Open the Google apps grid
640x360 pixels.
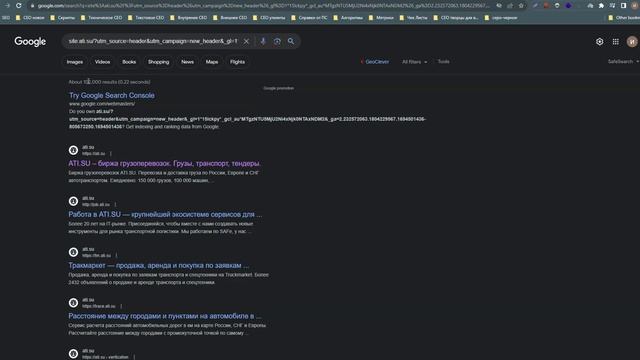click(x=616, y=42)
